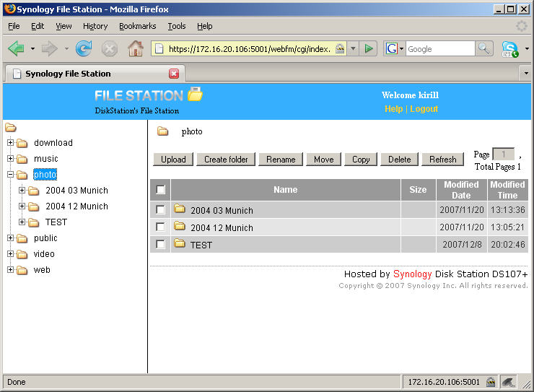Viewport: 534px width, 392px height.
Task: Open the tab list dropdown
Action: tap(526, 73)
